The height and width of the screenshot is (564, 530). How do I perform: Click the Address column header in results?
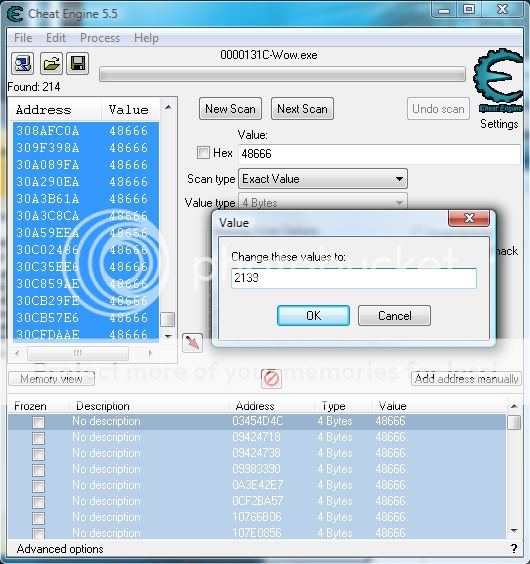pyautogui.click(x=44, y=110)
